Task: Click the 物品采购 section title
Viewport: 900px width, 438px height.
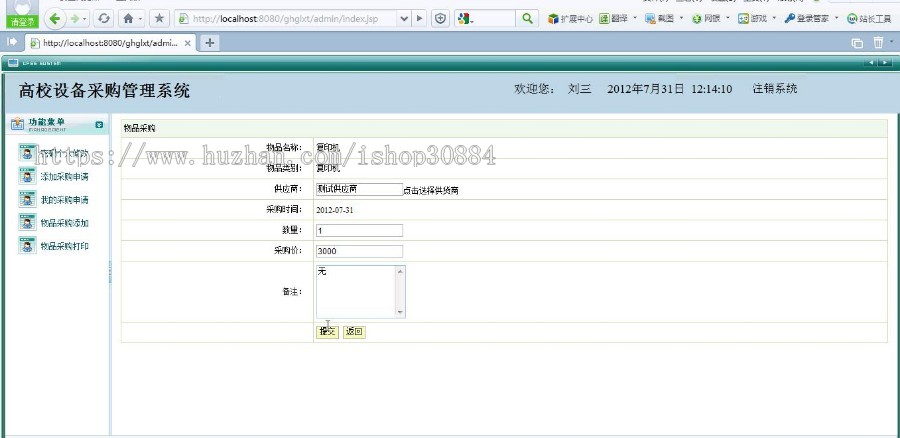Action: [139, 128]
